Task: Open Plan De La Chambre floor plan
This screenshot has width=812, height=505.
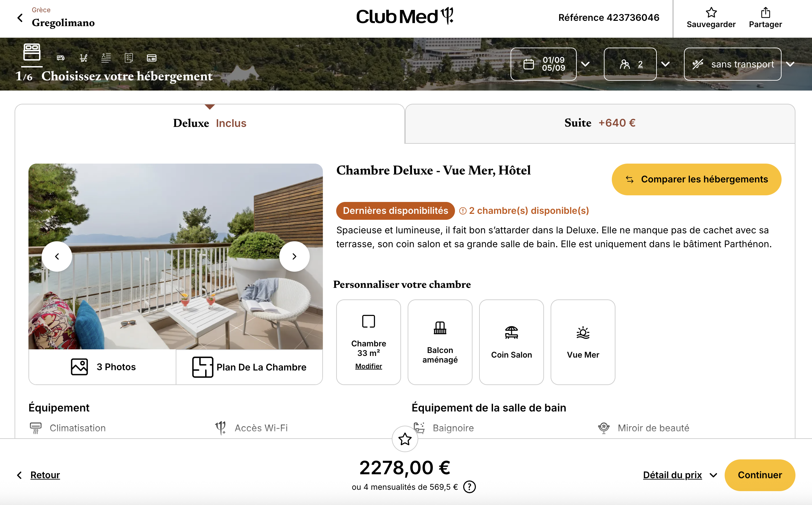Action: tap(249, 367)
